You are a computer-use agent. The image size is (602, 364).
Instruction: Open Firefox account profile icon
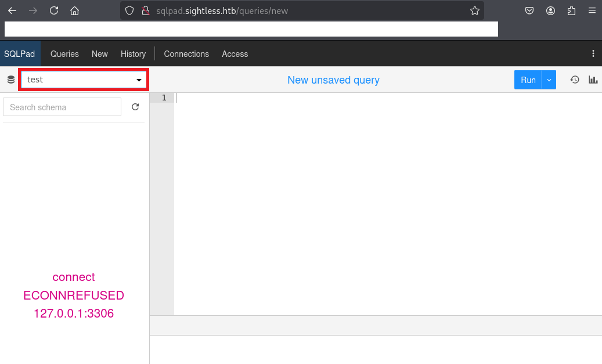pos(550,10)
